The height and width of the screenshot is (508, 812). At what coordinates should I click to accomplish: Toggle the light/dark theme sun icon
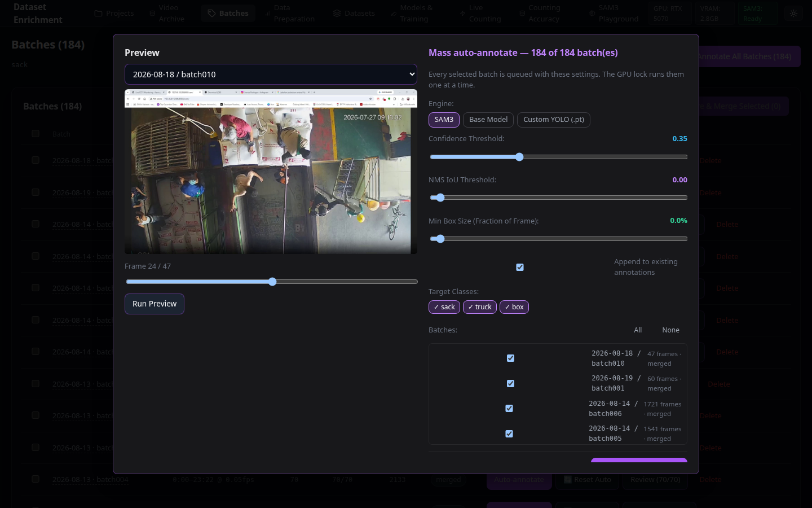[793, 13]
